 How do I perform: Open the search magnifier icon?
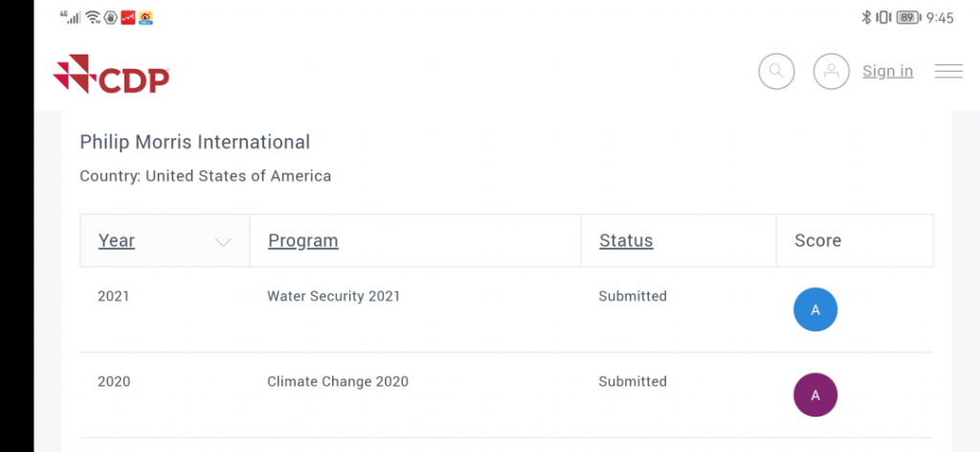[x=776, y=71]
